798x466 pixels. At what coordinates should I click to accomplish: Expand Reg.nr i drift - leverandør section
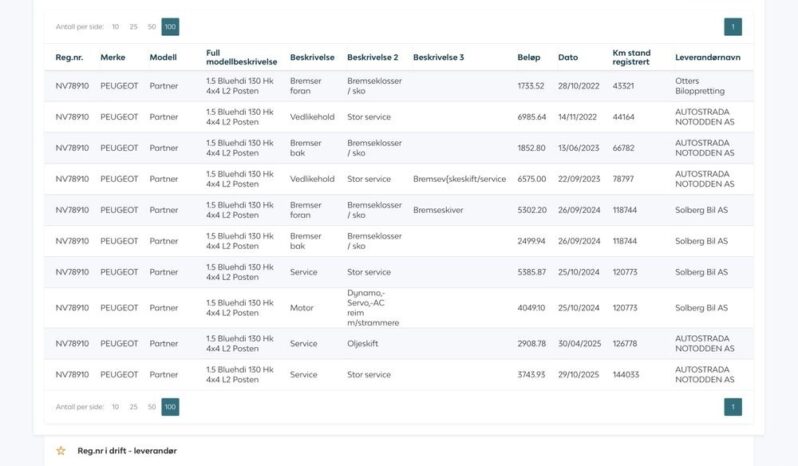pos(127,451)
